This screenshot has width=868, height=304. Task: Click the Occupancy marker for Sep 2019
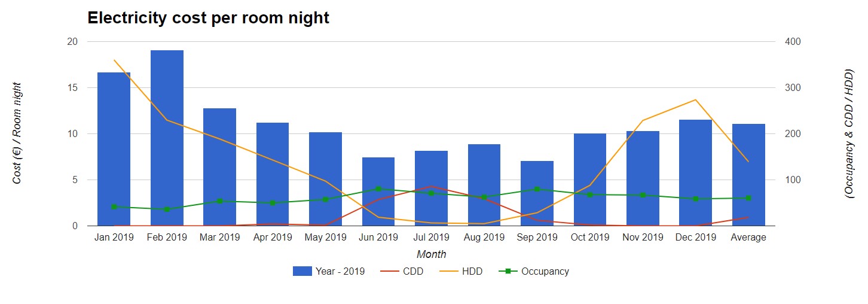click(x=537, y=189)
